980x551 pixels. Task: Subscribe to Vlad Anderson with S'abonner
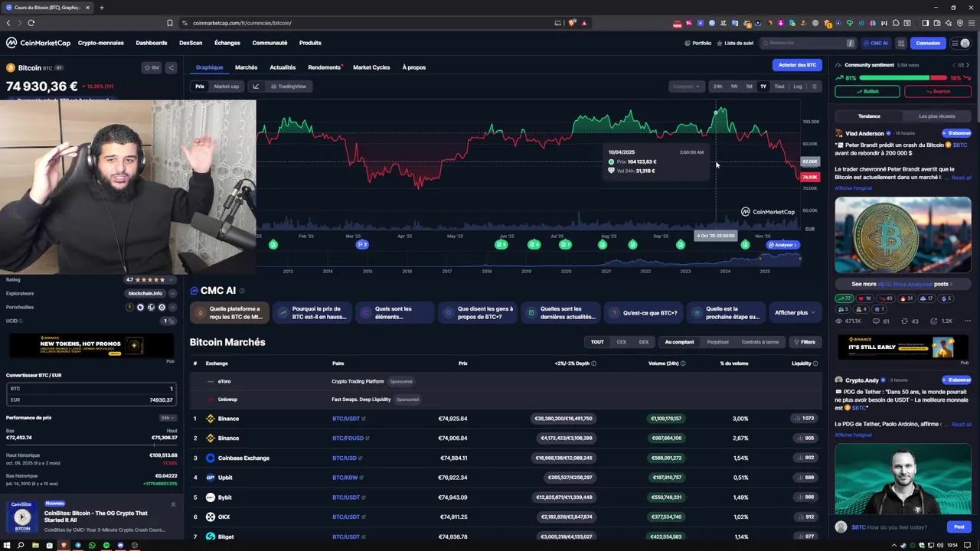[x=957, y=133]
